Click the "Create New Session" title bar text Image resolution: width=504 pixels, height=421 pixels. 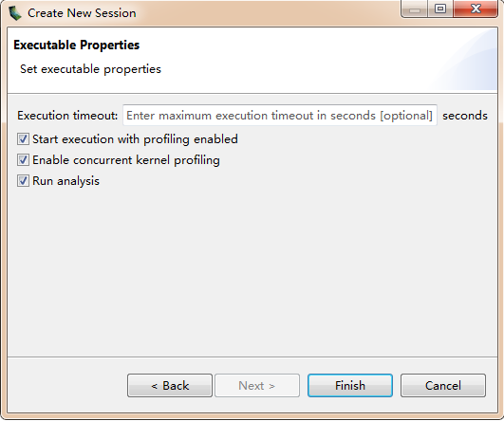(82, 13)
